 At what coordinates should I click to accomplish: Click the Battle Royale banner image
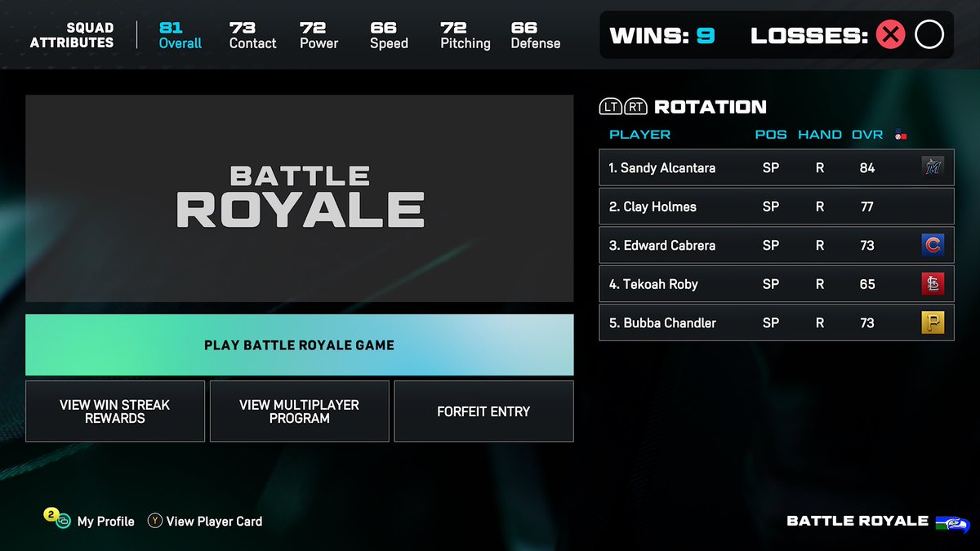[x=299, y=198]
